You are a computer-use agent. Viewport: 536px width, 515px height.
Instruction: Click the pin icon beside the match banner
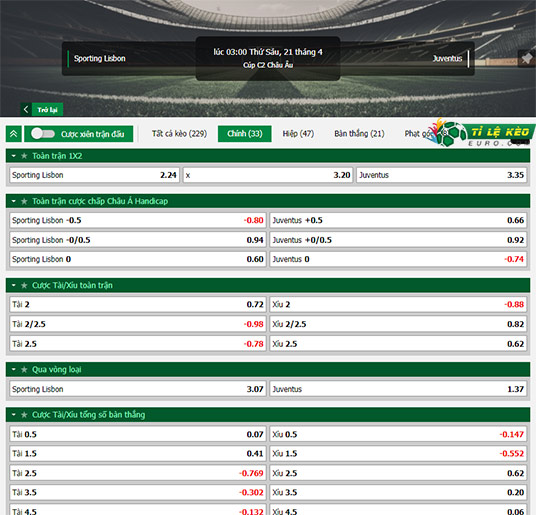point(527,58)
